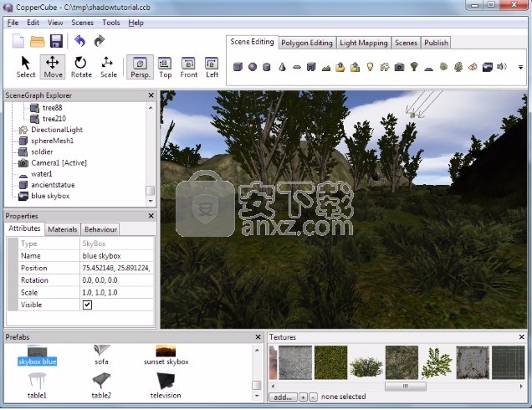Choose the Scale tool
Viewport: 532px width, 410px height.
tap(108, 66)
